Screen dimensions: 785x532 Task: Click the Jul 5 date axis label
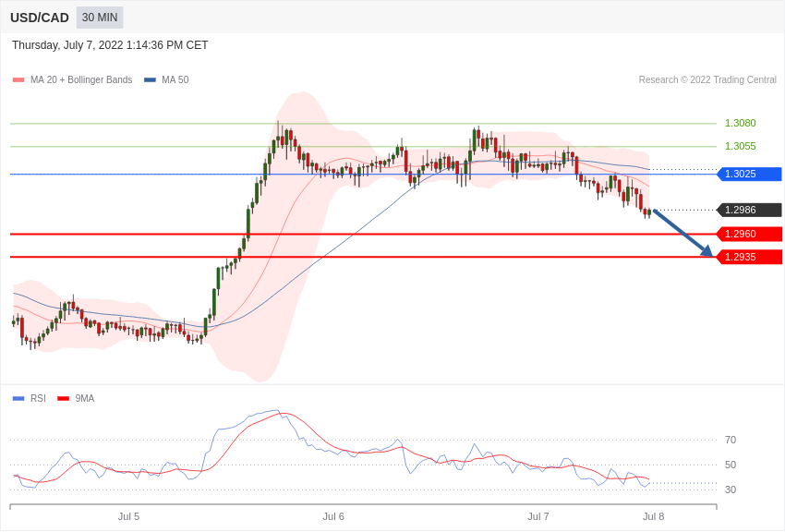point(128,516)
